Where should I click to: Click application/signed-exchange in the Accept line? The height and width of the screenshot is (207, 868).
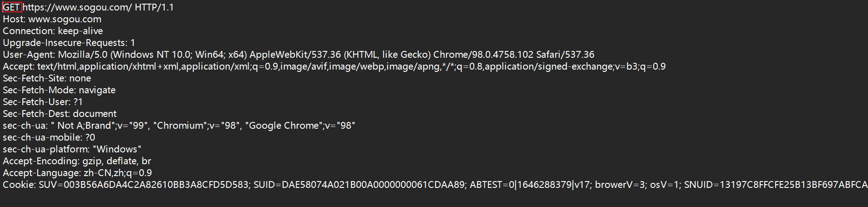(549, 67)
